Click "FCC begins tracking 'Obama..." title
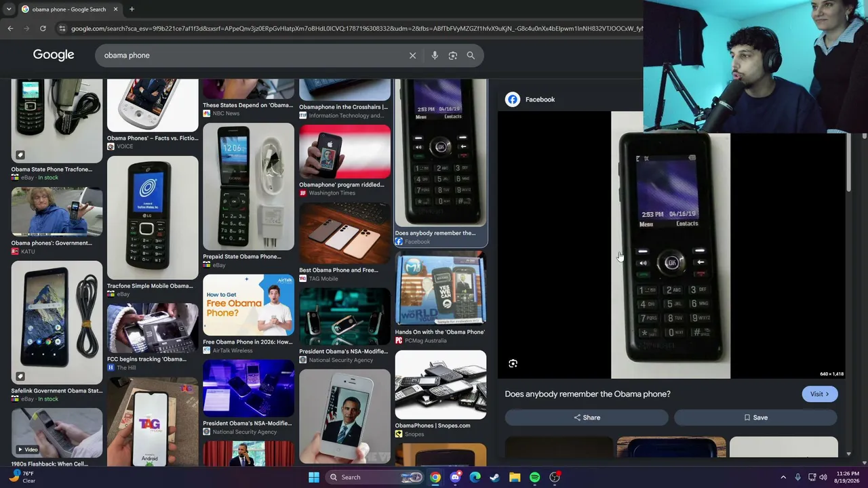This screenshot has width=868, height=488. (x=146, y=359)
